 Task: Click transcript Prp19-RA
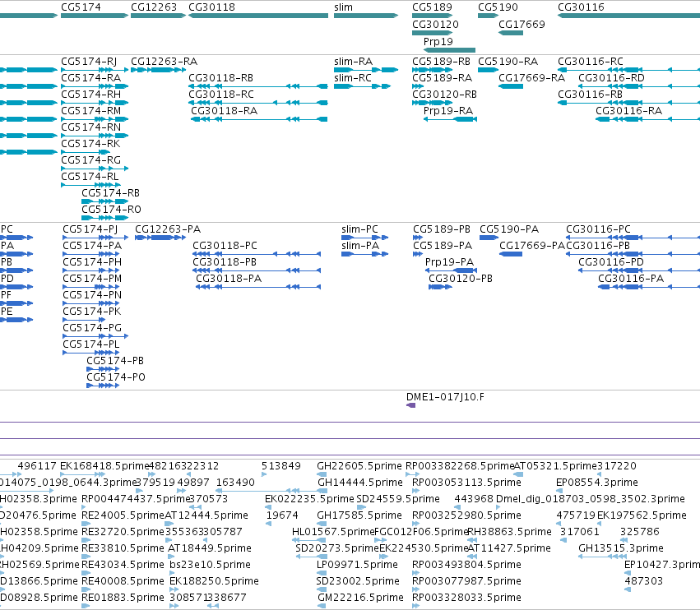click(448, 111)
